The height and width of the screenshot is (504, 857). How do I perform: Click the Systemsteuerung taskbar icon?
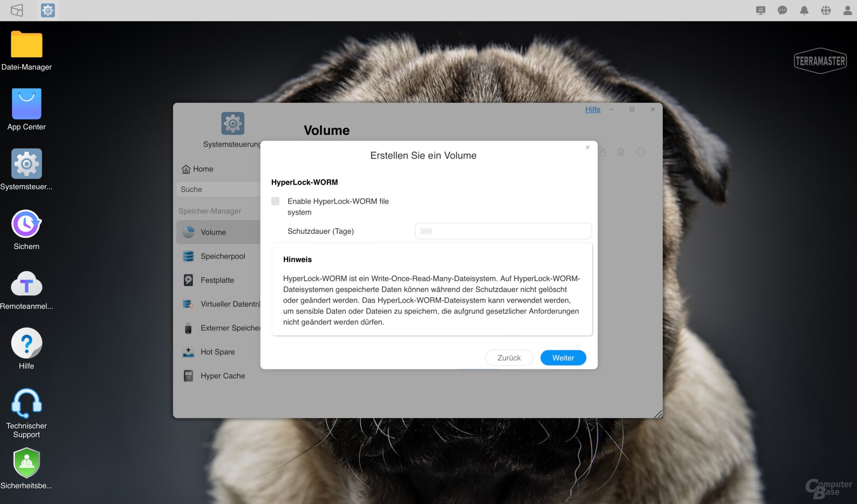[x=48, y=10]
